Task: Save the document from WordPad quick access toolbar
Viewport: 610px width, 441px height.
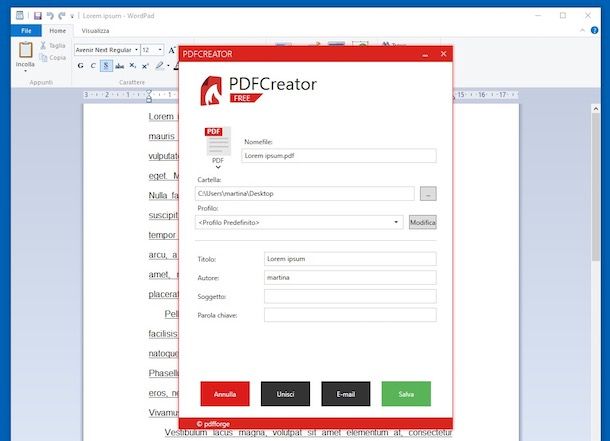Action: [38, 16]
